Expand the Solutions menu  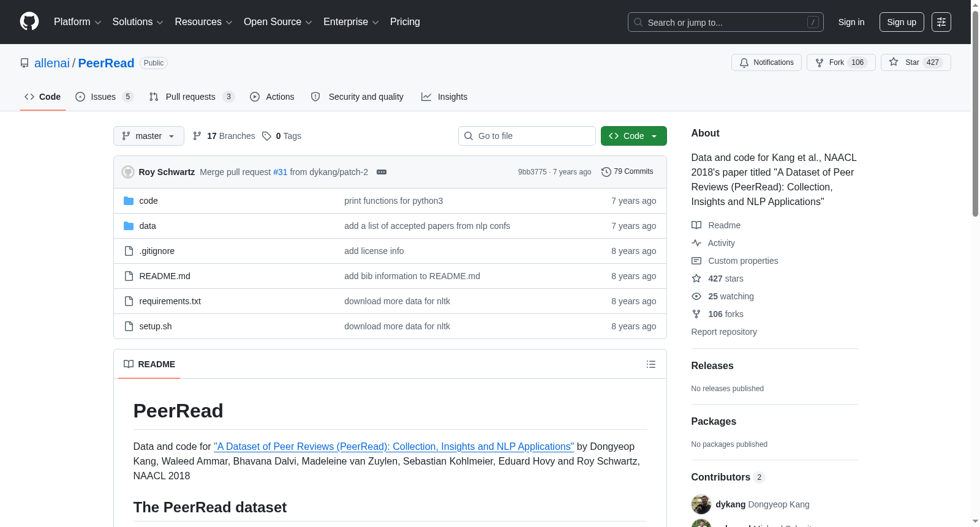(x=138, y=22)
